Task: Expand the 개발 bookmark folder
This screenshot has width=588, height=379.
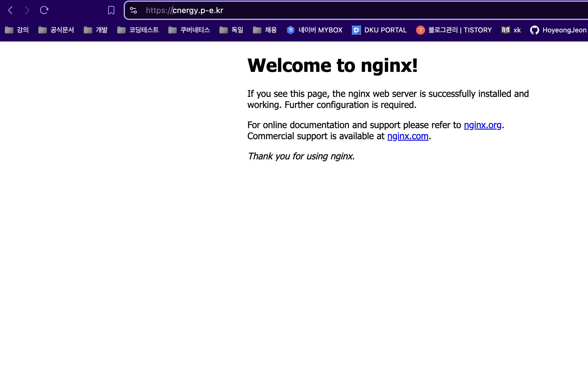Action: coord(96,30)
